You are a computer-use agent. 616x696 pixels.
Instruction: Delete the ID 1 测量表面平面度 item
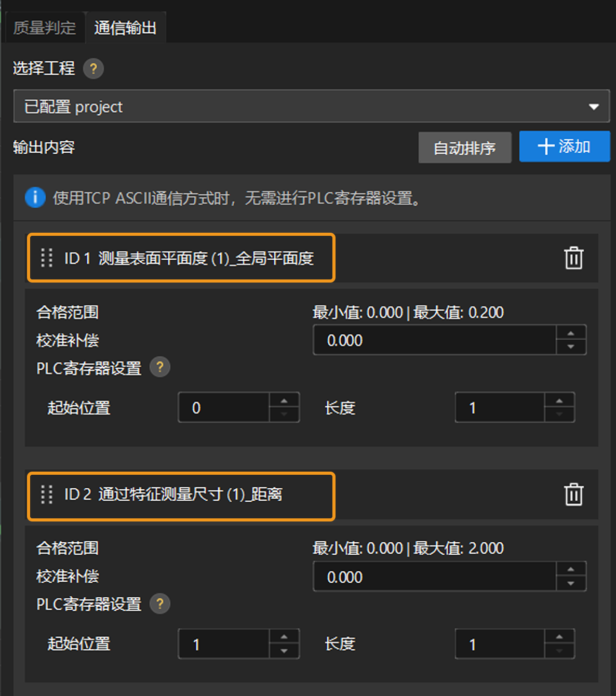pyautogui.click(x=574, y=258)
